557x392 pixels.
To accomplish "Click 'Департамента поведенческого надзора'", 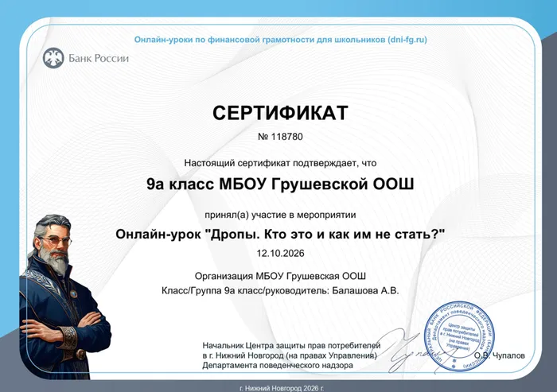I will point(278,366).
